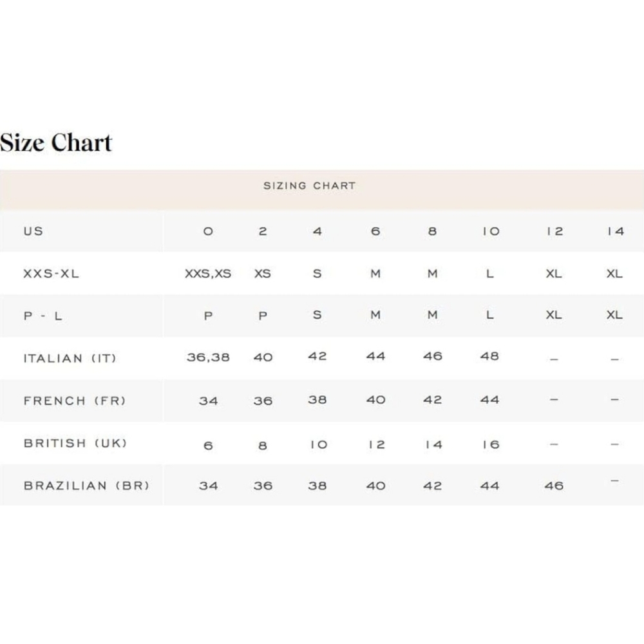Image resolution: width=644 pixels, height=644 pixels.
Task: Click the US row label
Action: (x=33, y=231)
